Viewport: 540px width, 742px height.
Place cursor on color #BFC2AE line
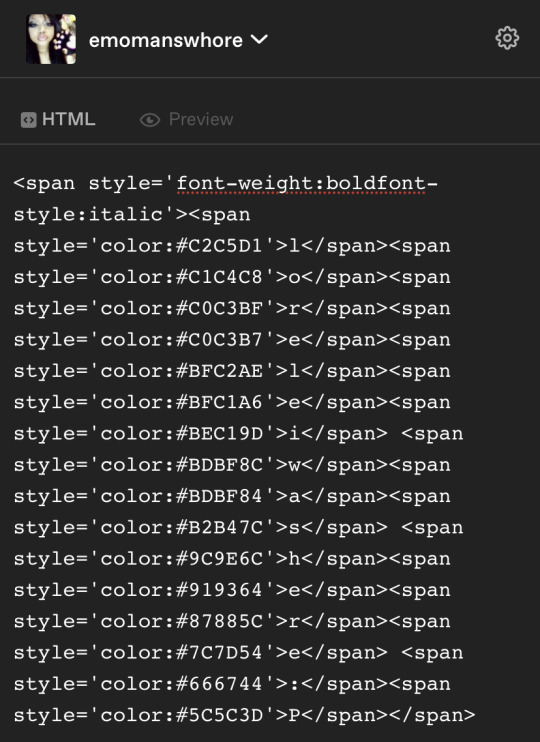tap(232, 371)
